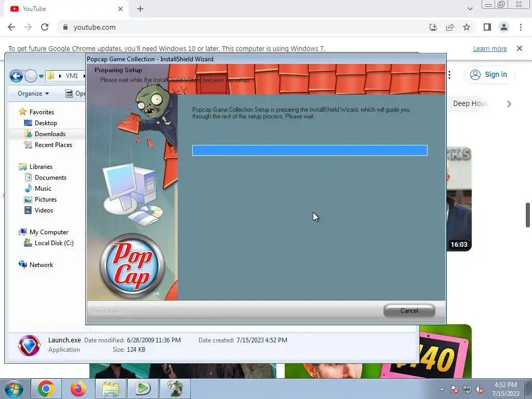Show hidden system tray icons
This screenshot has height=399, width=532.
[442, 389]
